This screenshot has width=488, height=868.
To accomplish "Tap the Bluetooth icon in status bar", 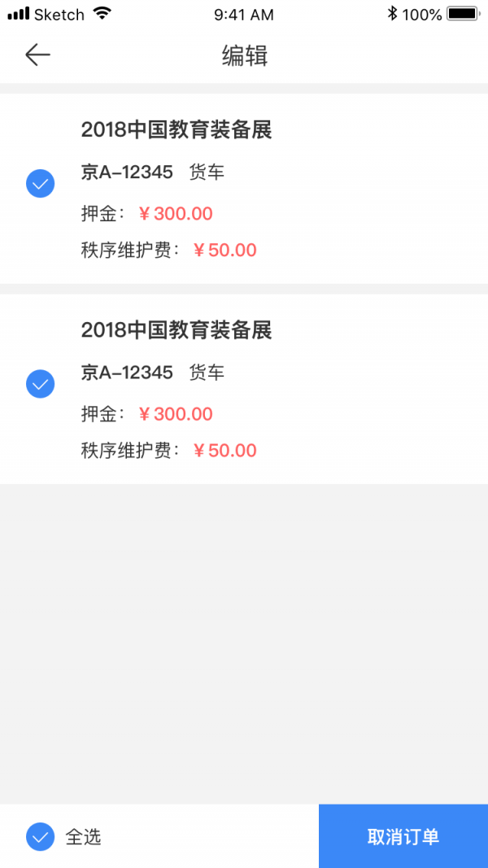I will tap(392, 14).
